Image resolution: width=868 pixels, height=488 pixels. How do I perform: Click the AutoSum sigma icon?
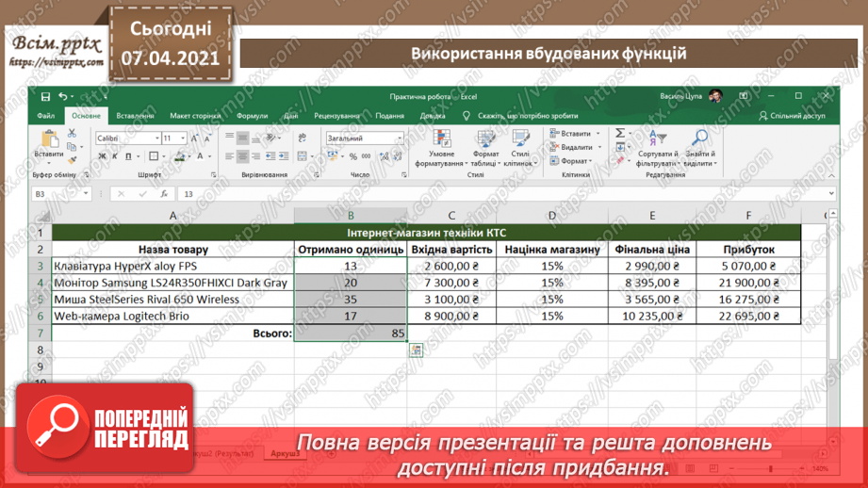(x=620, y=134)
